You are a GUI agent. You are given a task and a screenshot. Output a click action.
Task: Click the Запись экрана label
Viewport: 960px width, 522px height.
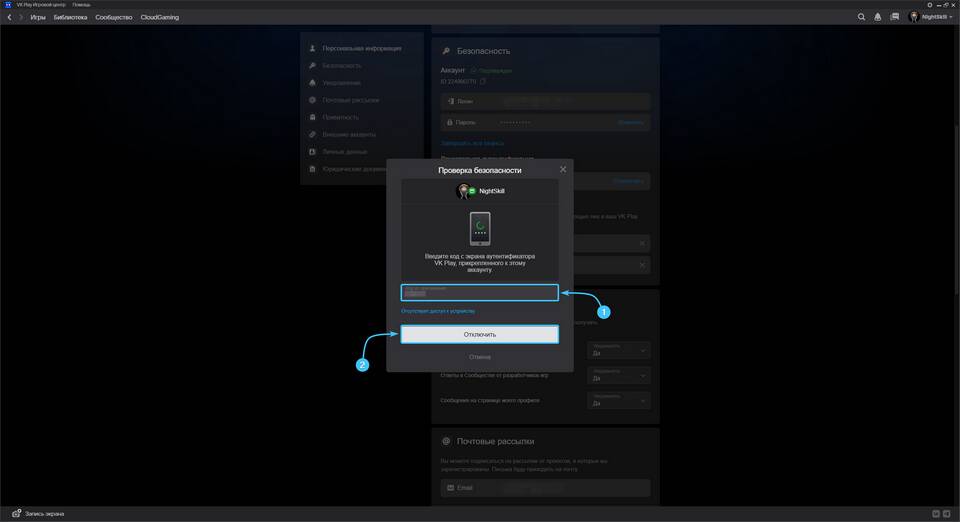point(45,513)
